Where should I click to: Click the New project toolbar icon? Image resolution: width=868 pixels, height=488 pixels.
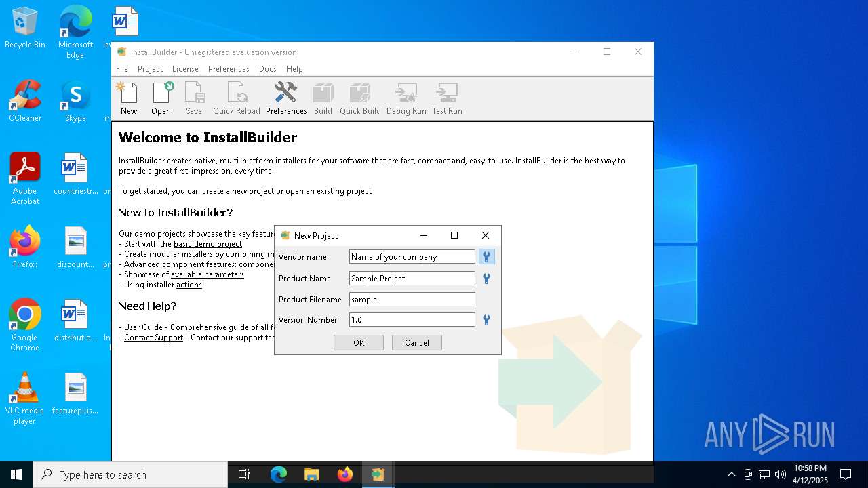(128, 98)
